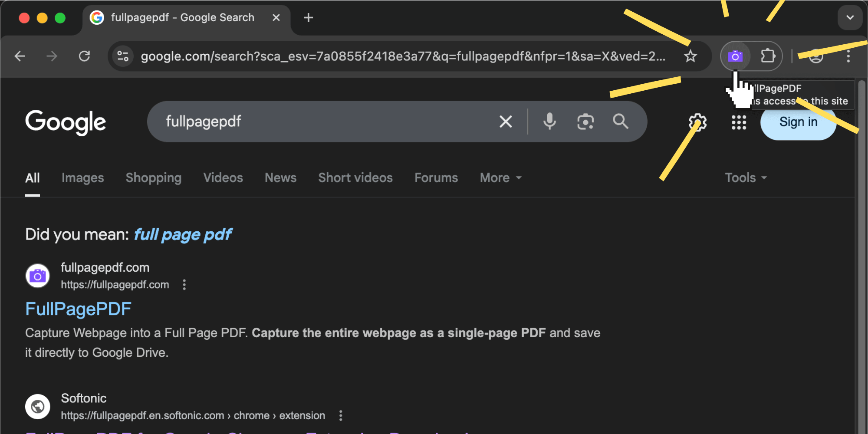Switch to News results
This screenshot has width=868, height=434.
coord(280,178)
